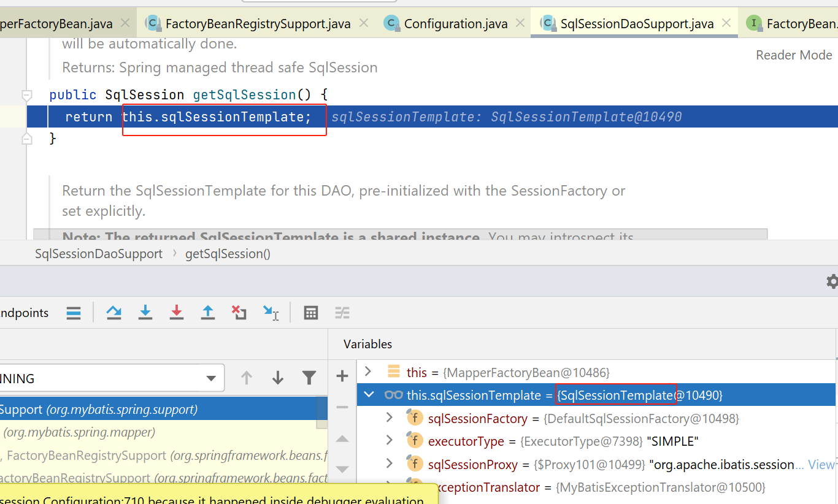Click the Step Out debugger icon

[208, 313]
